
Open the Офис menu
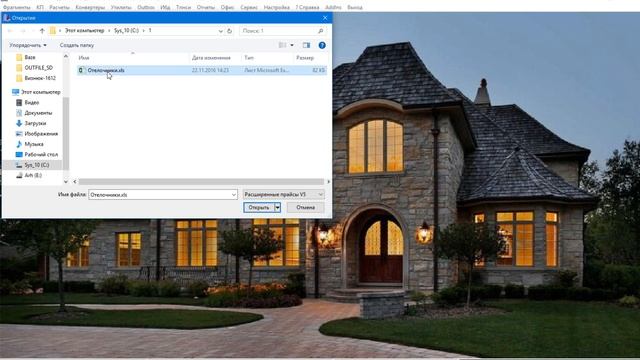coord(227,7)
